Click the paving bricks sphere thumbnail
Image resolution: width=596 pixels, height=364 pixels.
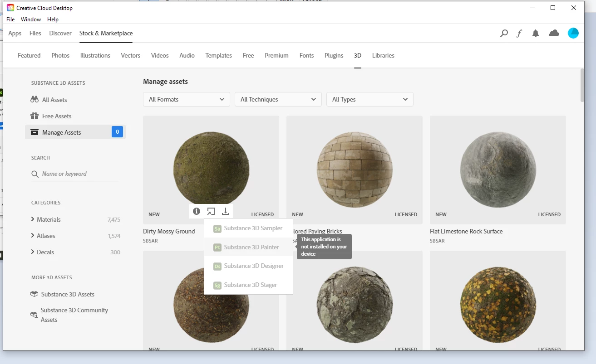(x=355, y=170)
